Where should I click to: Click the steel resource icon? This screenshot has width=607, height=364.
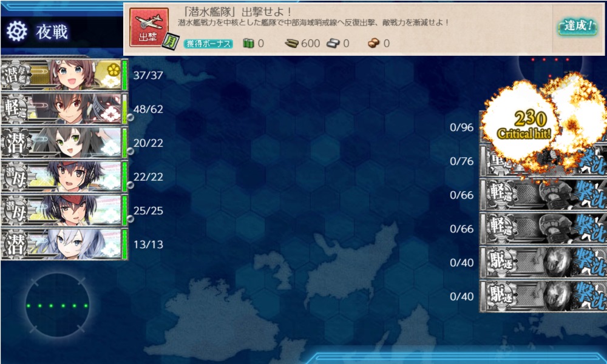pos(333,43)
